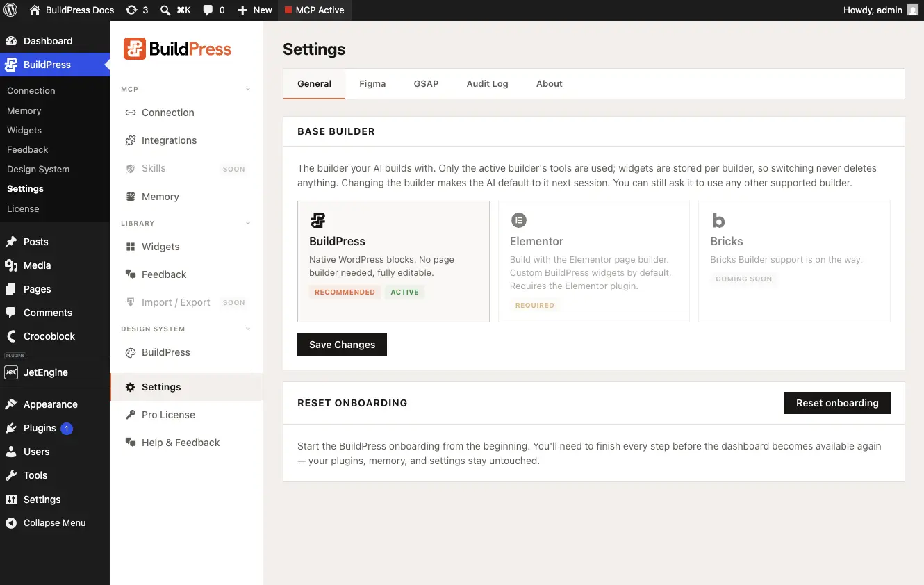This screenshot has width=924, height=585.
Task: Click the Pro License key icon
Action: pyautogui.click(x=130, y=415)
